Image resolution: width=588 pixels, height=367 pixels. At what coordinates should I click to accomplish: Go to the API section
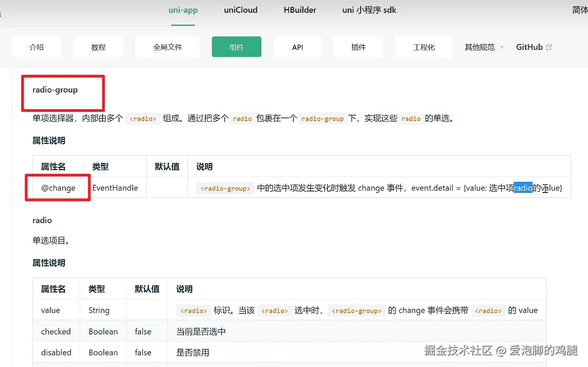coord(297,47)
